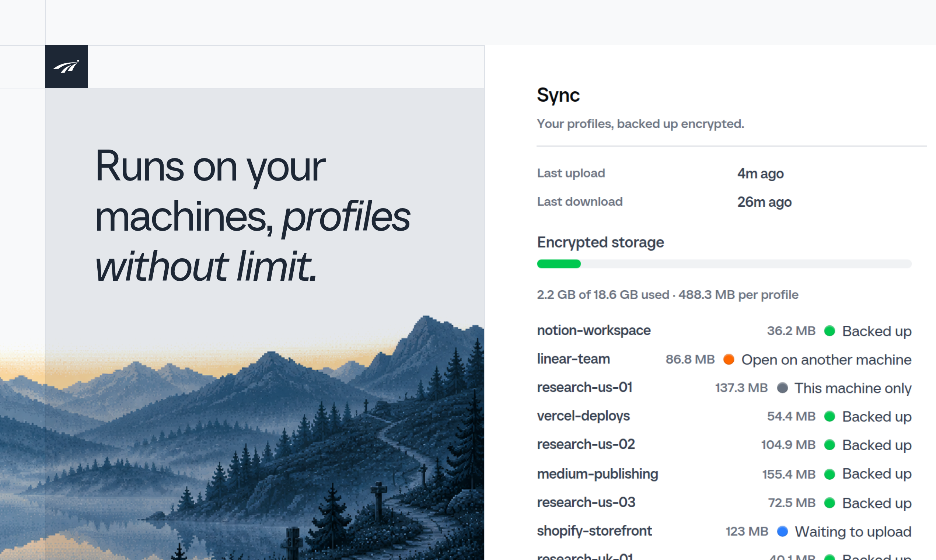Click the 'Your profiles, backed up encrypted.' subtitle
The height and width of the screenshot is (560, 936).
[x=640, y=124]
